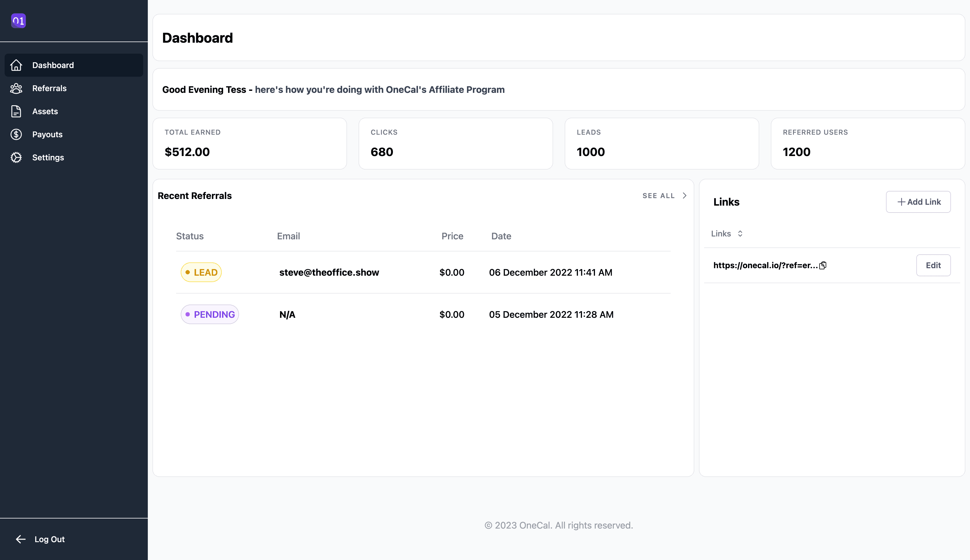Click the LEAD status badge
The width and height of the screenshot is (970, 560).
(201, 272)
